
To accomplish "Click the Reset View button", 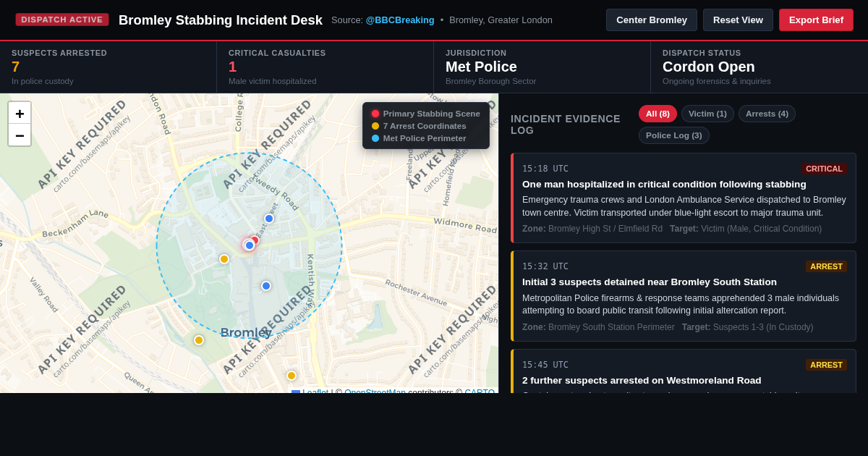I will point(738,20).
